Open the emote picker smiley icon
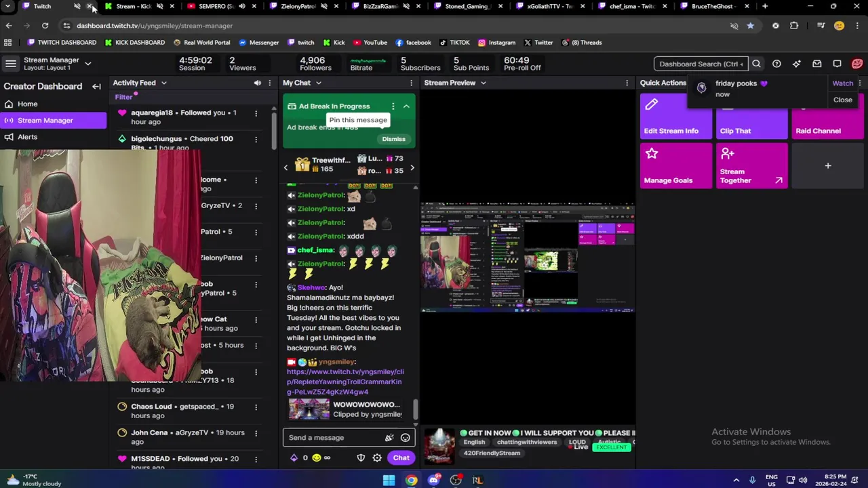Viewport: 868px width, 488px height. (406, 438)
